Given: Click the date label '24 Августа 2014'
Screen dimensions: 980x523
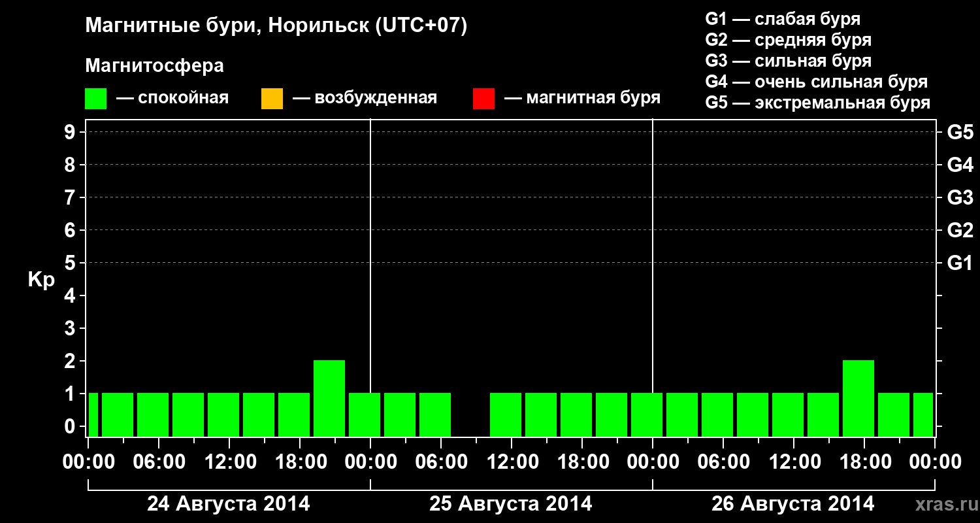Looking at the screenshot, I should click(x=229, y=504).
